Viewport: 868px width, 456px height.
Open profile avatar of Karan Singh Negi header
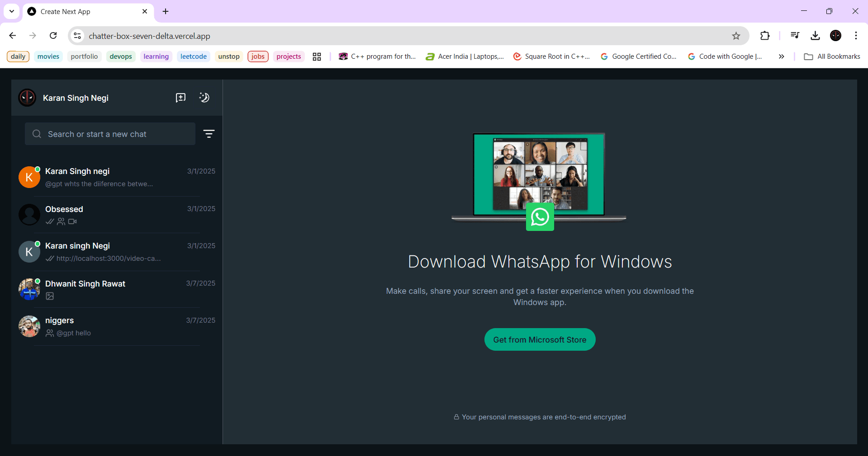tap(27, 98)
